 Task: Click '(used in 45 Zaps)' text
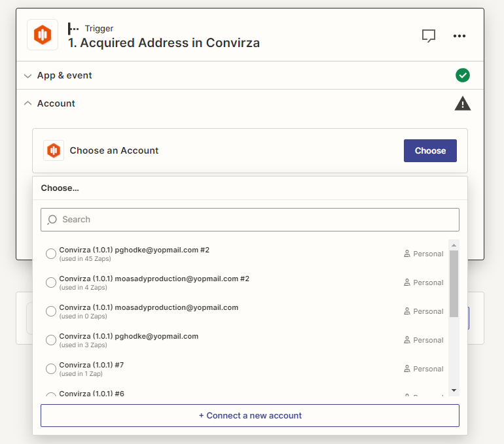(85, 259)
